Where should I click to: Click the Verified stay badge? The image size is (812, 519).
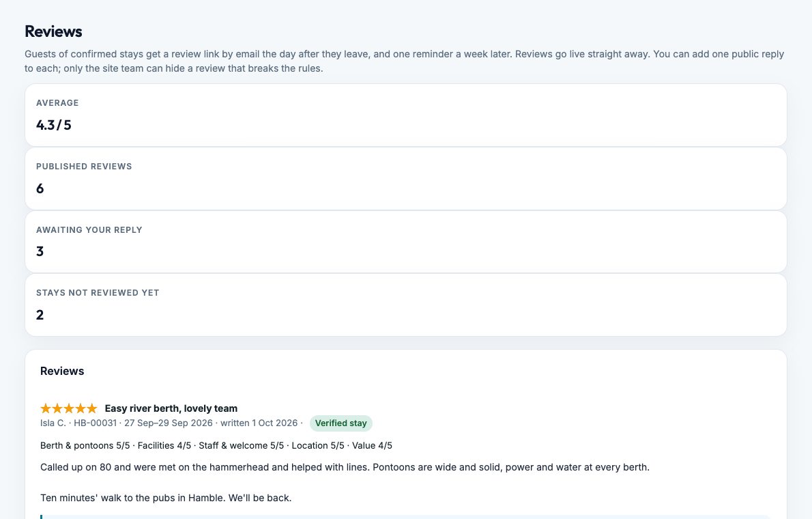pos(340,423)
